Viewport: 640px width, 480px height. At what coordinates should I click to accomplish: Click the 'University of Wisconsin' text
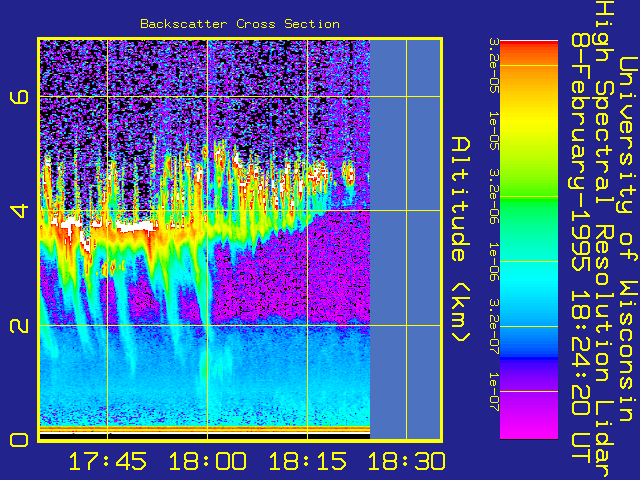628,239
